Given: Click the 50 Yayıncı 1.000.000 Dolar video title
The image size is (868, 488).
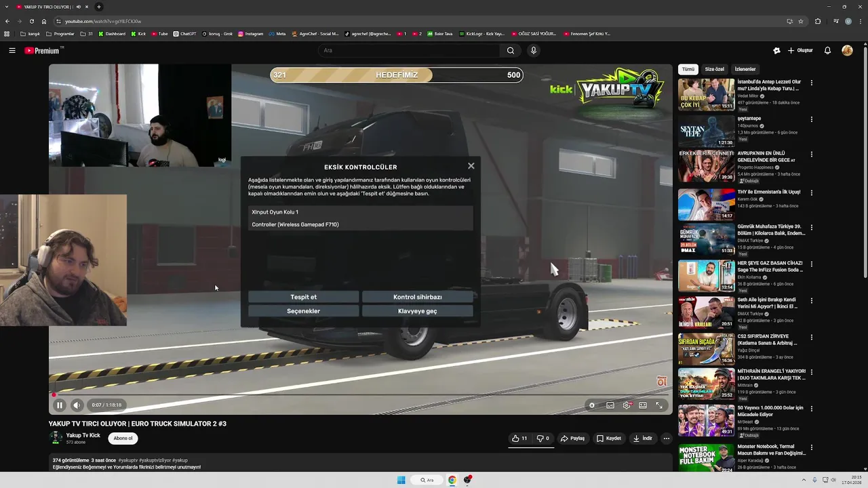Looking at the screenshot, I should click(770, 411).
